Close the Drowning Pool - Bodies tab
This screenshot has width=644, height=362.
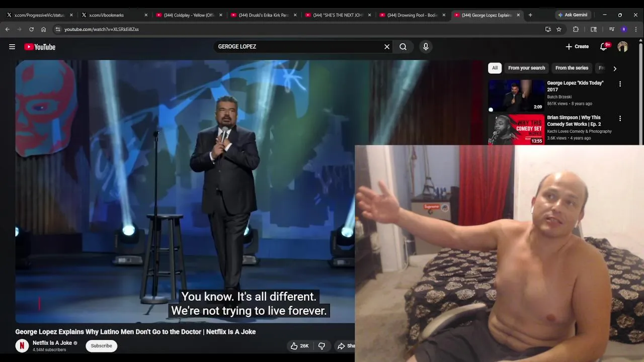(444, 15)
